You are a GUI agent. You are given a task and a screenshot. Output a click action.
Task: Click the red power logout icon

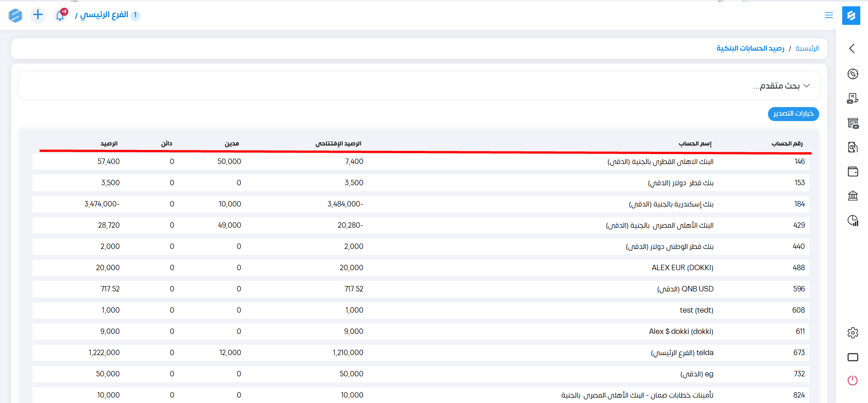[x=853, y=380]
